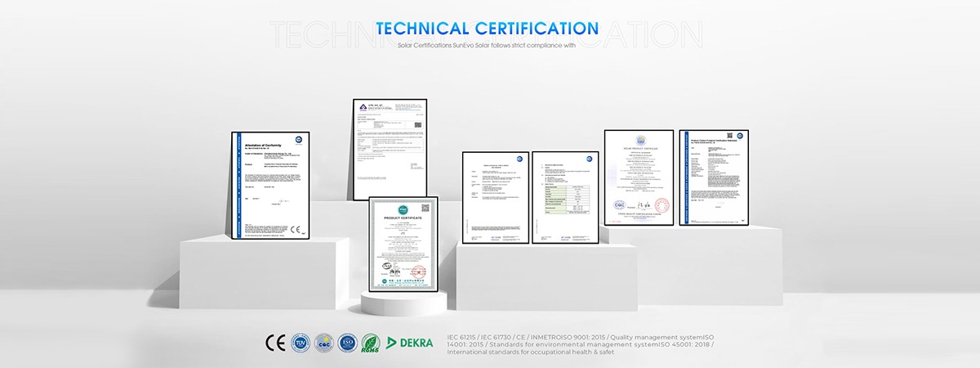Click the TUV round badge logo
The height and width of the screenshot is (368, 980).
click(x=299, y=342)
